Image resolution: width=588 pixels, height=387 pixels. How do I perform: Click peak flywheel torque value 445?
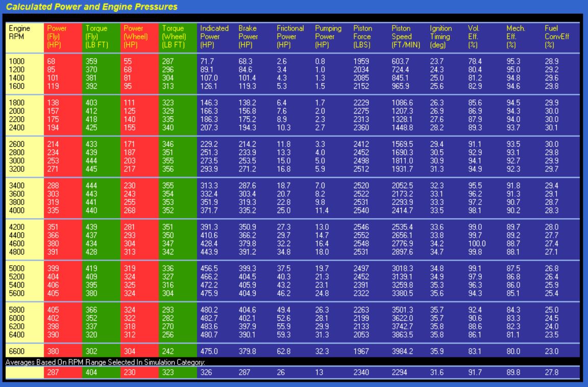[x=91, y=169]
